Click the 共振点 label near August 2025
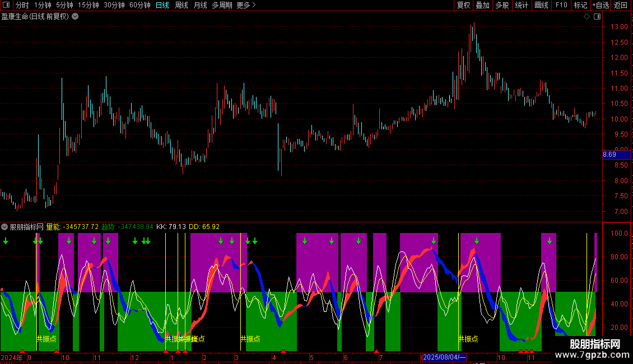Image resolution: width=633 pixels, height=364 pixels. click(468, 339)
